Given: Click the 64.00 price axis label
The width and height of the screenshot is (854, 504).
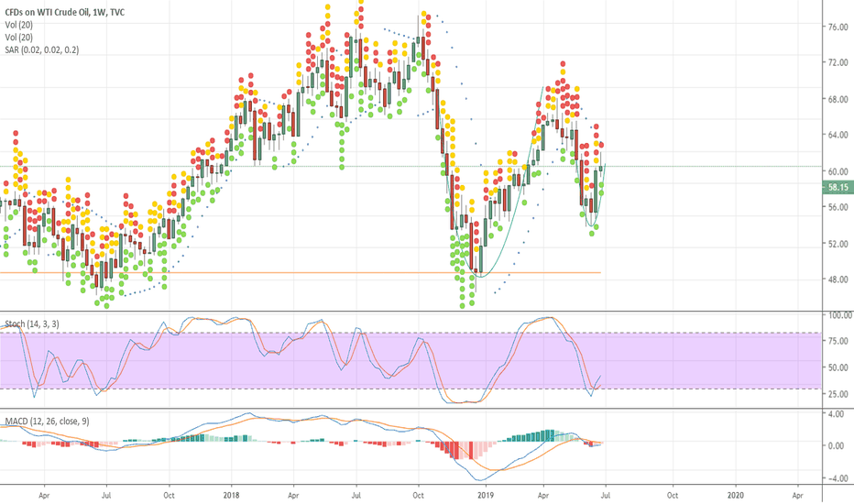Looking at the screenshot, I should tap(838, 135).
